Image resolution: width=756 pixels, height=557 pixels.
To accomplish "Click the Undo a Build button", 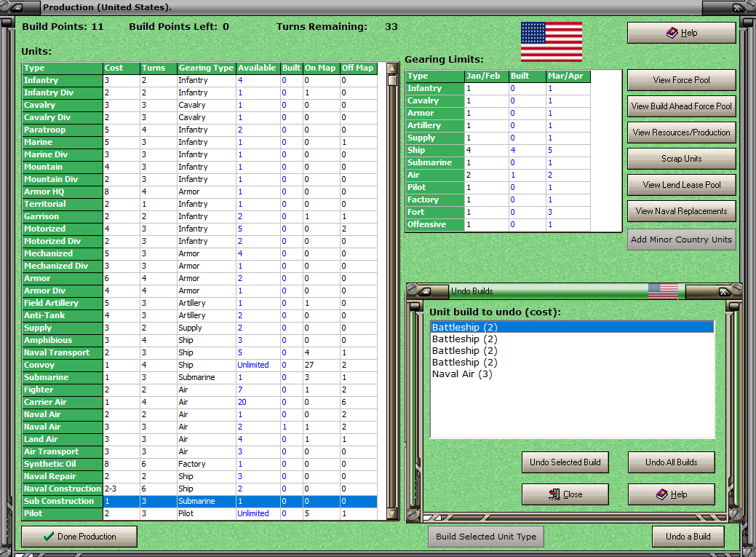I will 688,536.
